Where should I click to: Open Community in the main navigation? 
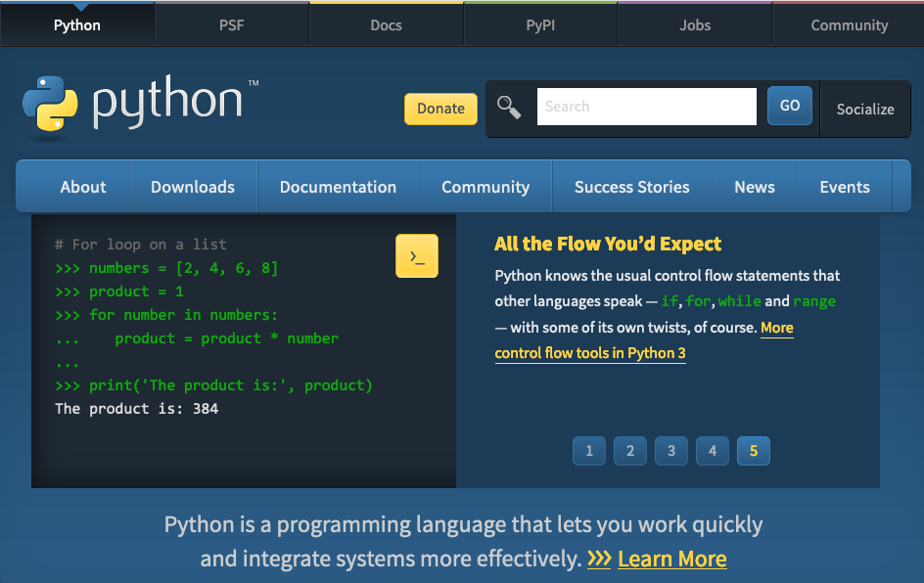485,187
